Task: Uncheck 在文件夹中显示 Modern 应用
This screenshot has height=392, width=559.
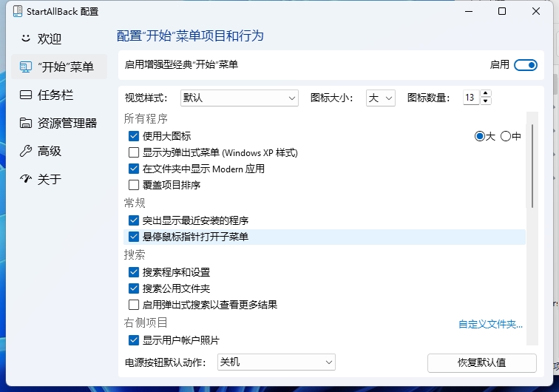Action: pyautogui.click(x=134, y=169)
